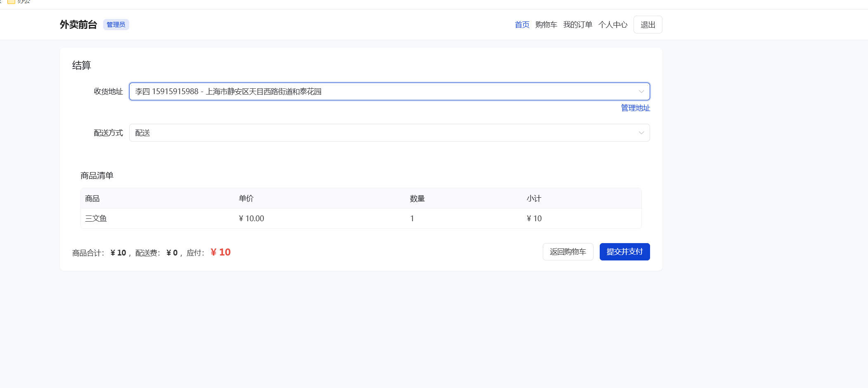Select the 三文鱼 item row

click(96, 218)
